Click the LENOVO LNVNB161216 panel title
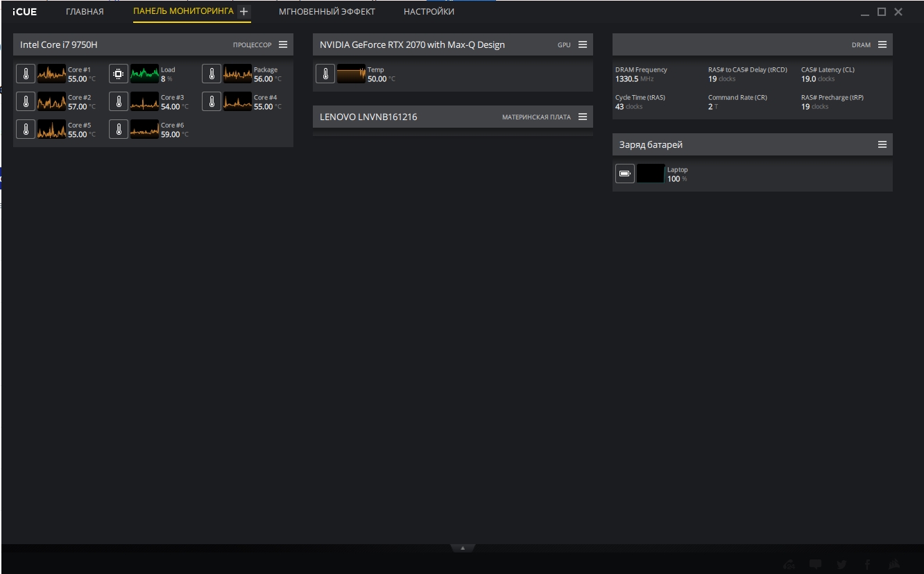The image size is (924, 574). coord(368,117)
